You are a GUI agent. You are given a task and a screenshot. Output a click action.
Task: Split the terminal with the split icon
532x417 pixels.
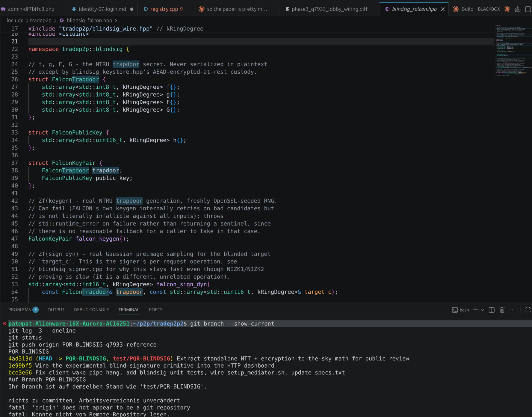[x=492, y=310]
